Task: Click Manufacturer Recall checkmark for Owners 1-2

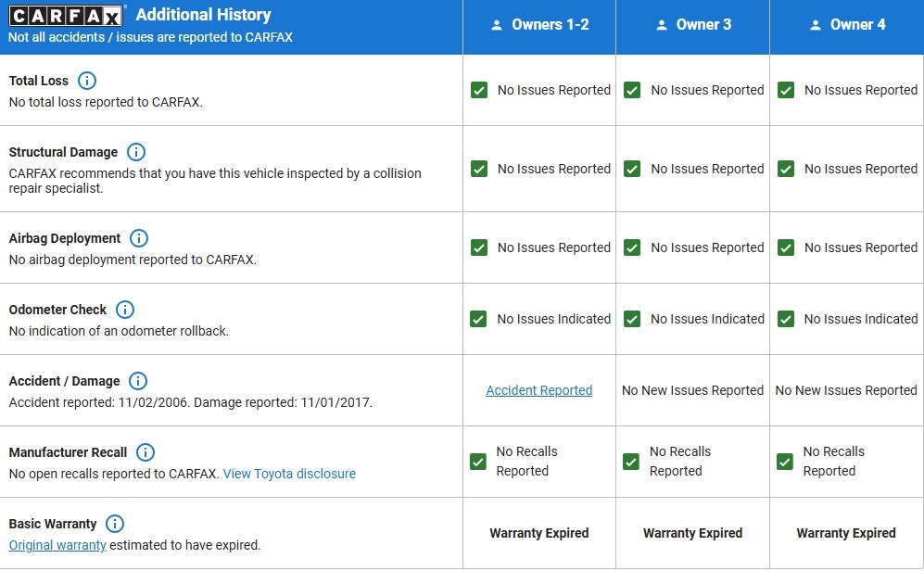Action: [x=478, y=462]
